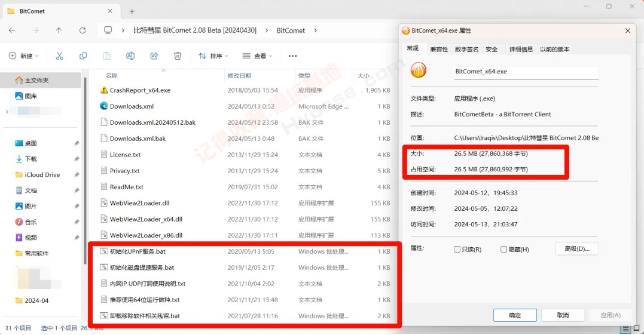Image resolution: width=644 pixels, height=335 pixels.
Task: Click the BitComet icon in properties dialog
Action: click(418, 70)
